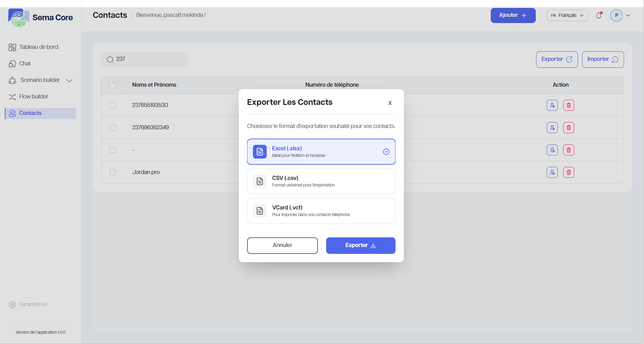Toggle the select-all header checkbox

click(x=113, y=85)
